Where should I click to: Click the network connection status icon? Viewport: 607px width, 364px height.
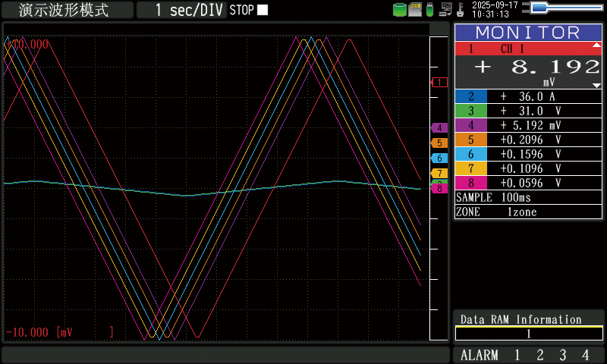click(x=445, y=10)
